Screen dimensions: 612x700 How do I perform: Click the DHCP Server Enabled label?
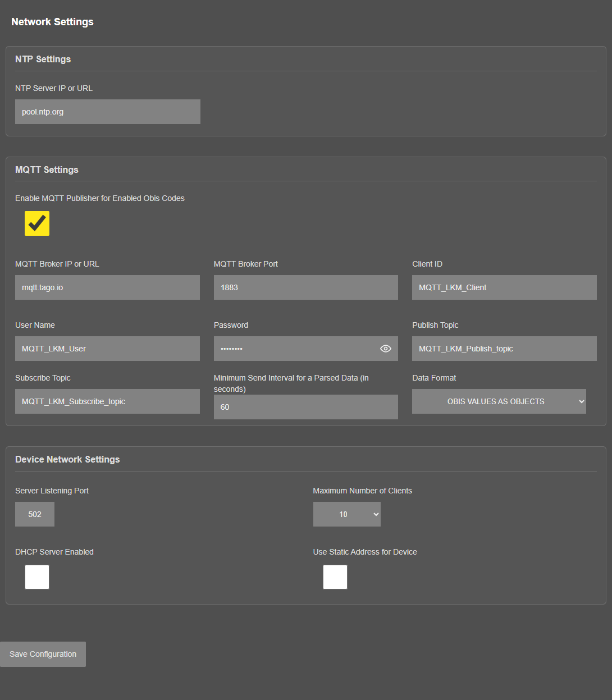click(54, 552)
